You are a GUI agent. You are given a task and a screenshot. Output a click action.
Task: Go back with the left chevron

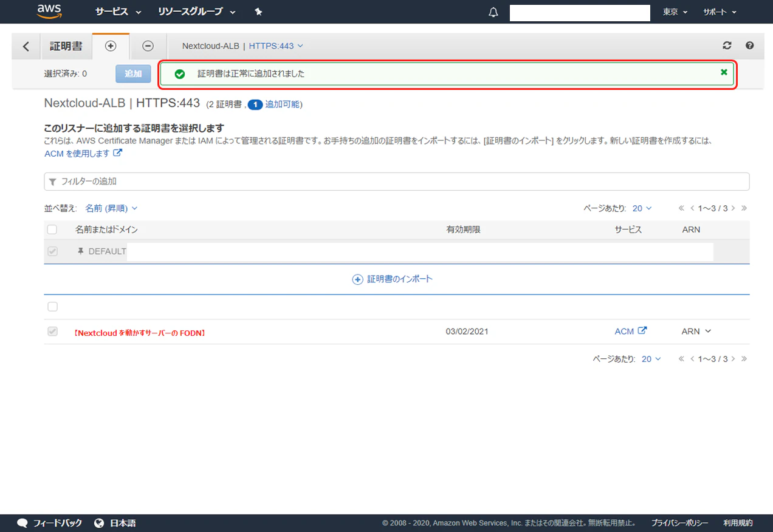pos(26,46)
